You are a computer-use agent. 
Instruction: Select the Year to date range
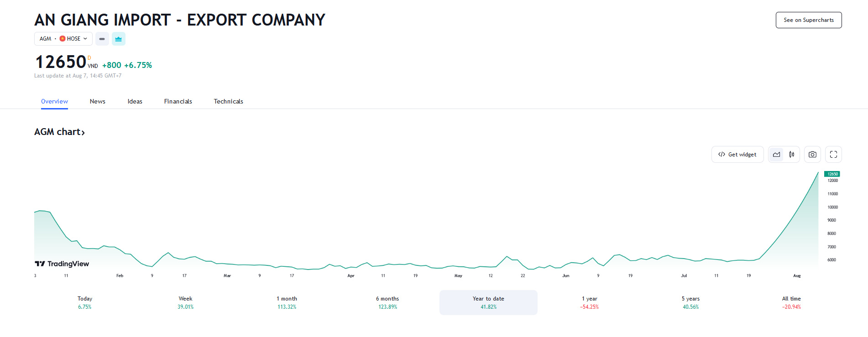pyautogui.click(x=488, y=302)
